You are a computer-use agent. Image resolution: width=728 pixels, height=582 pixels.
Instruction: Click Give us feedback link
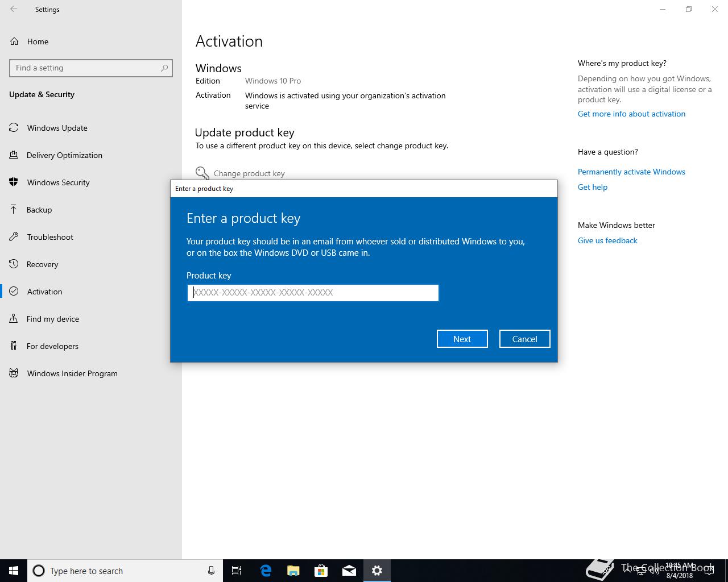pyautogui.click(x=607, y=240)
